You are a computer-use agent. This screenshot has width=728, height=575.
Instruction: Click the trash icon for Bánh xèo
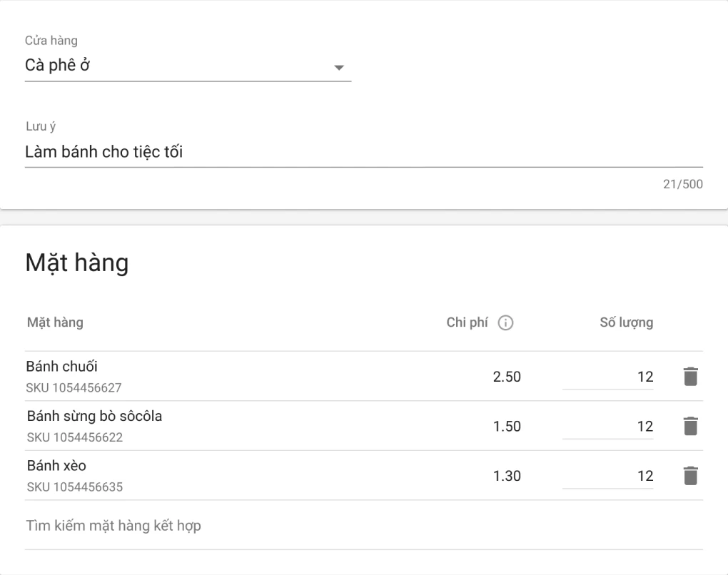[689, 476]
